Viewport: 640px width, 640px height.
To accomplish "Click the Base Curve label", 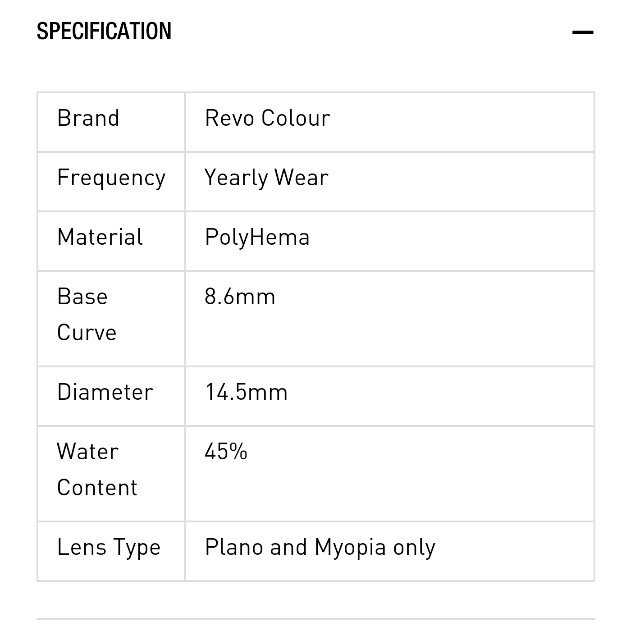I will click(87, 314).
